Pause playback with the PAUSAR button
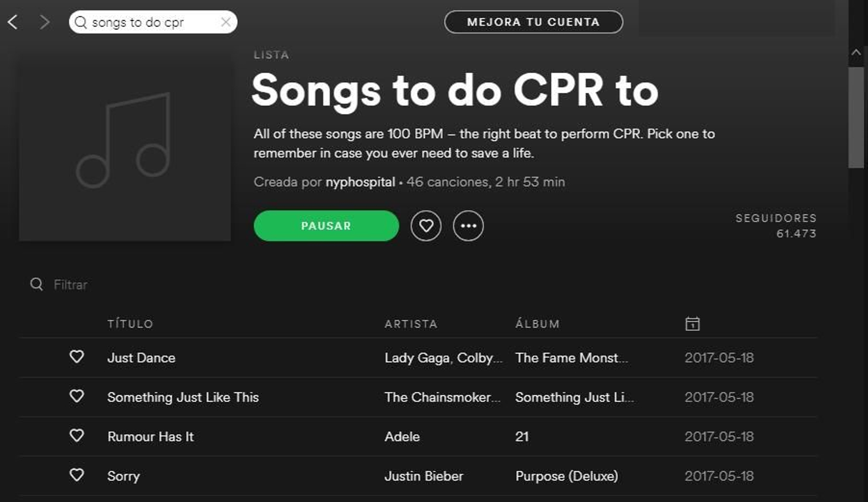This screenshot has height=502, width=868. pos(325,226)
